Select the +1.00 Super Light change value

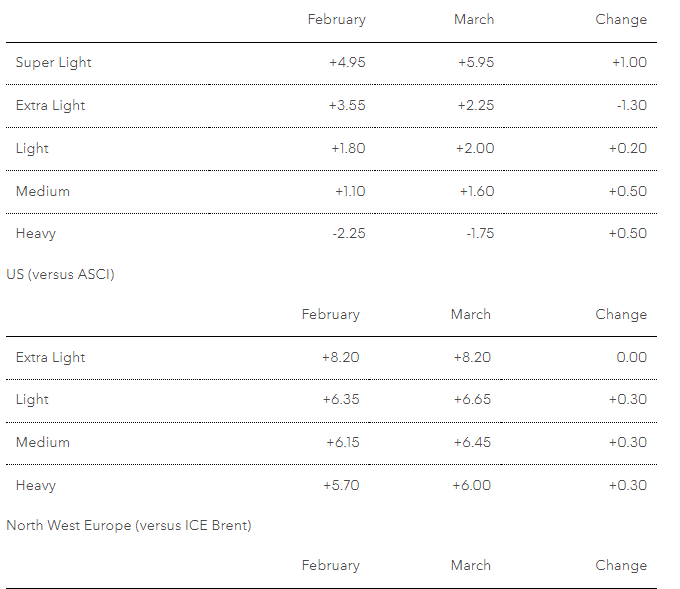629,62
